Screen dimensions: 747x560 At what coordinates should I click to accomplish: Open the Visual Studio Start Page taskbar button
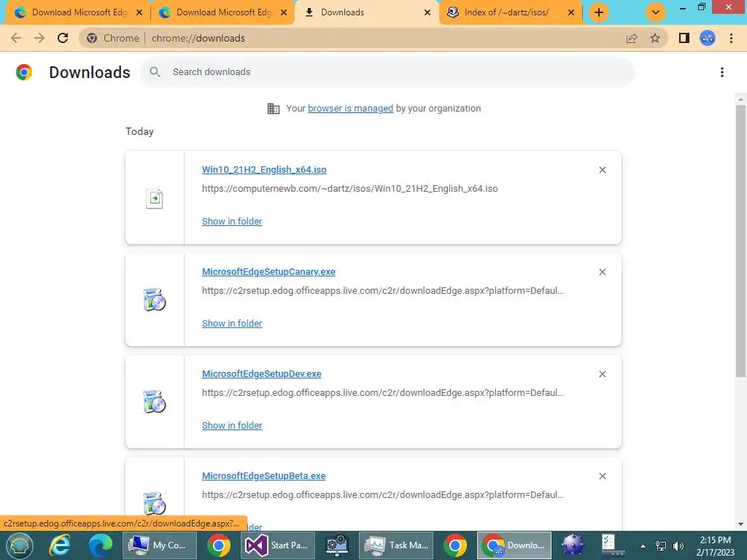[278, 545]
